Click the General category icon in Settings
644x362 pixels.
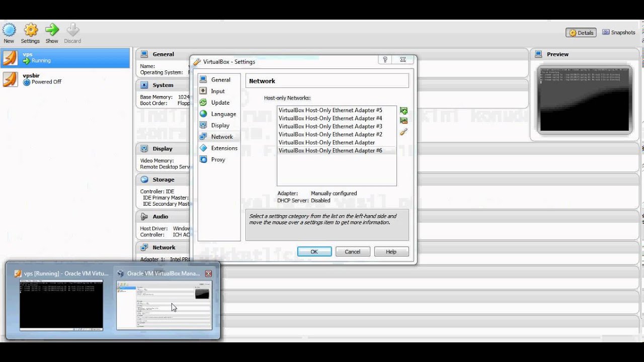point(203,79)
